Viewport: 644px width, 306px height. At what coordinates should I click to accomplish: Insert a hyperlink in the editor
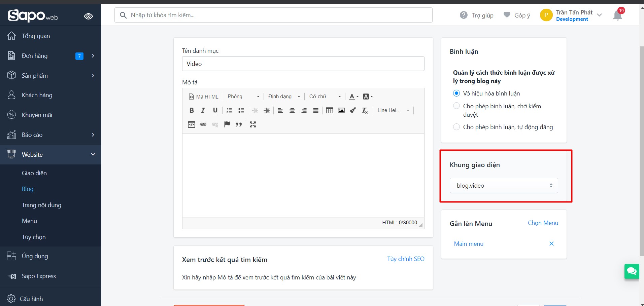pyautogui.click(x=203, y=124)
